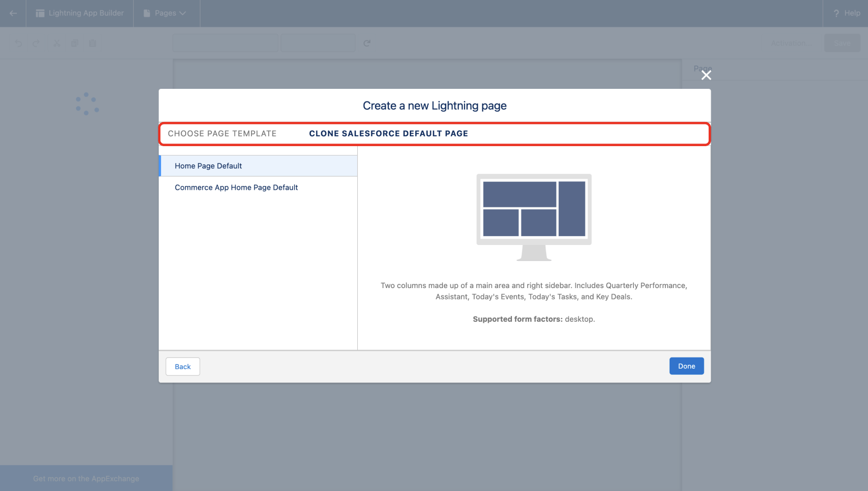Click the copy icon in toolbar
This screenshot has height=491, width=868.
(x=75, y=43)
